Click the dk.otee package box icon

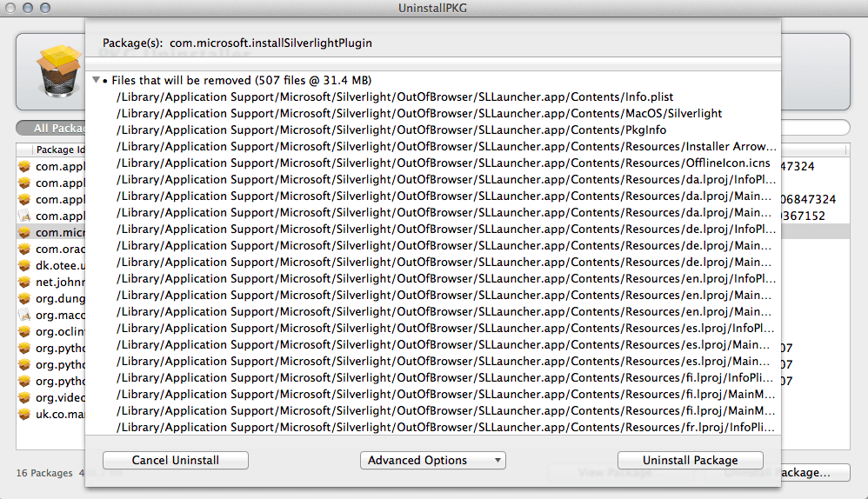point(24,265)
